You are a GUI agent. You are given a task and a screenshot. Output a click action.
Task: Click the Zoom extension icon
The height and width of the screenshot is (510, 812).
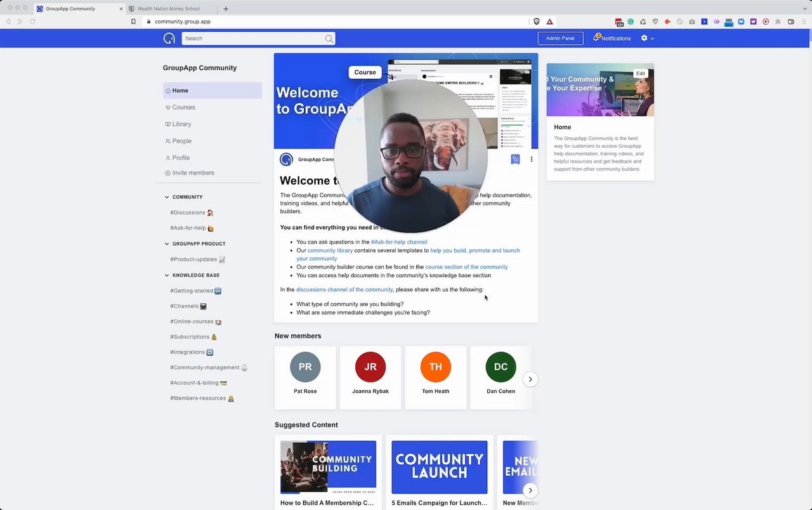pyautogui.click(x=741, y=22)
